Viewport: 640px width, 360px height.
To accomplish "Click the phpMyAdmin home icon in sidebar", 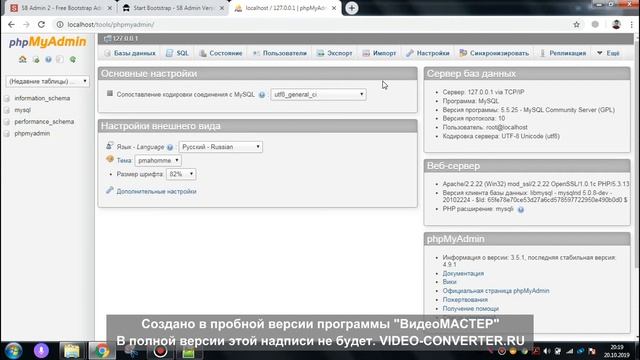I will [x=22, y=60].
